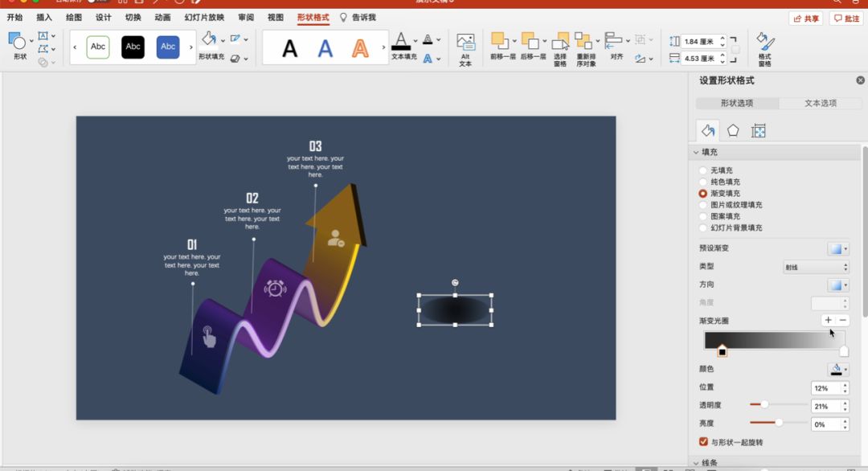The image size is (868, 471).
Task: Click the edit shape points icon
Action: [43, 49]
